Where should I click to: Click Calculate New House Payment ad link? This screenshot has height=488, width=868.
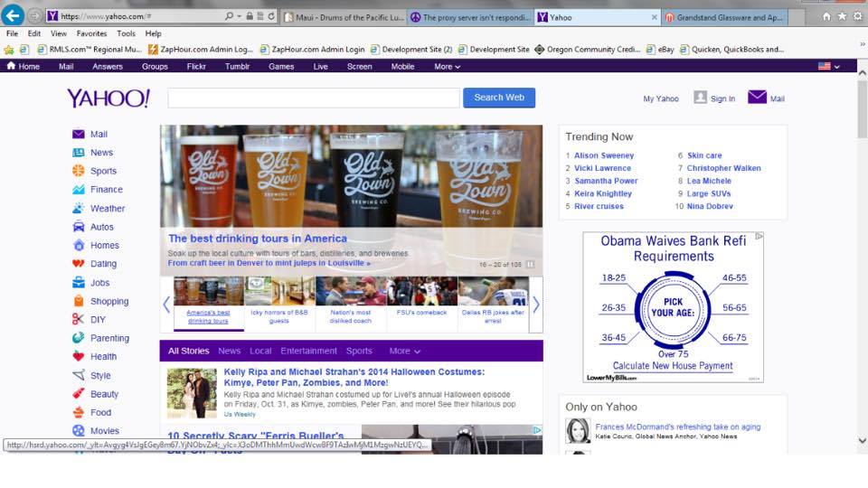673,366
